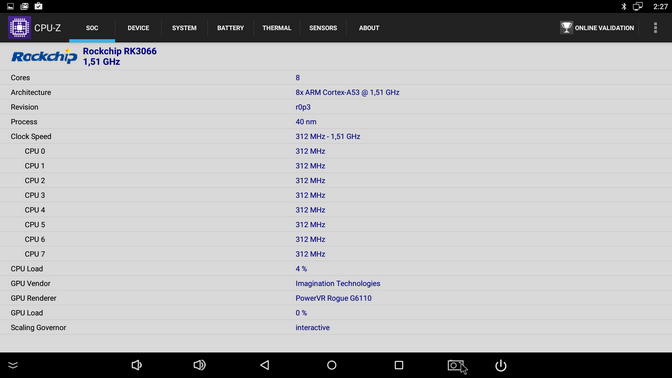The image size is (672, 378).
Task: Click the Process label
Action: [x=24, y=122]
